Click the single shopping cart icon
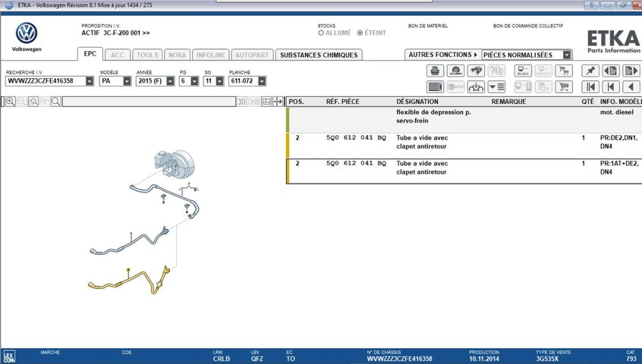 pyautogui.click(x=564, y=86)
